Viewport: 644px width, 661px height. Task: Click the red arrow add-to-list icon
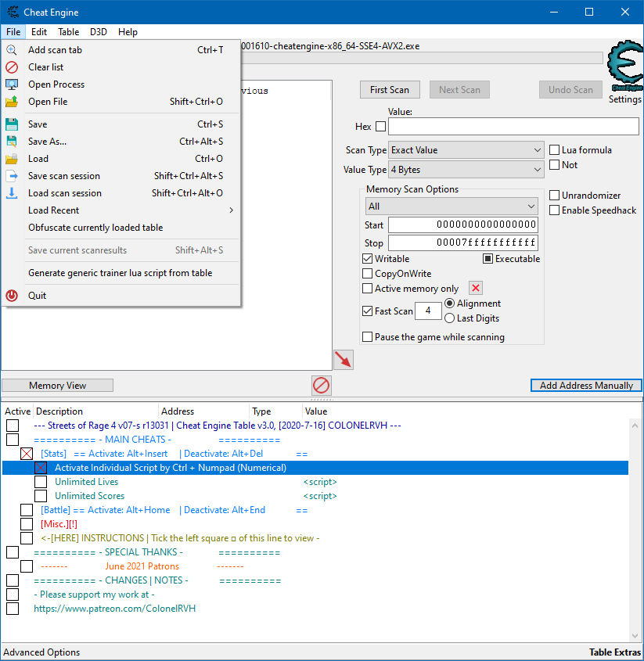pos(344,360)
